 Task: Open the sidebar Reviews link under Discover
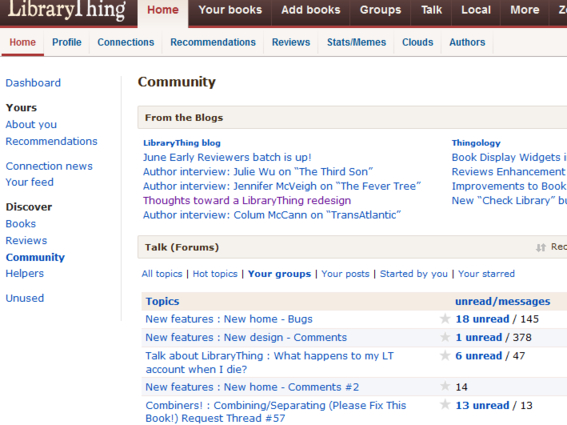click(26, 241)
